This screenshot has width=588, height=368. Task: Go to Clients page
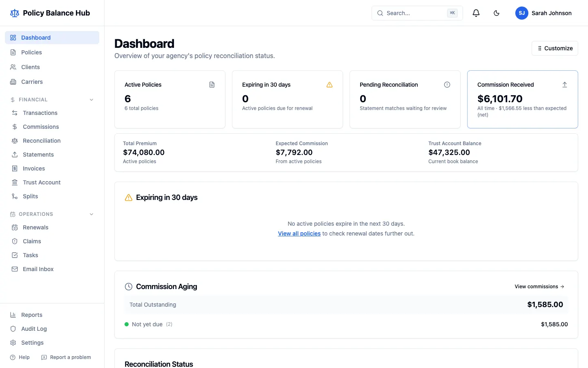52,67
